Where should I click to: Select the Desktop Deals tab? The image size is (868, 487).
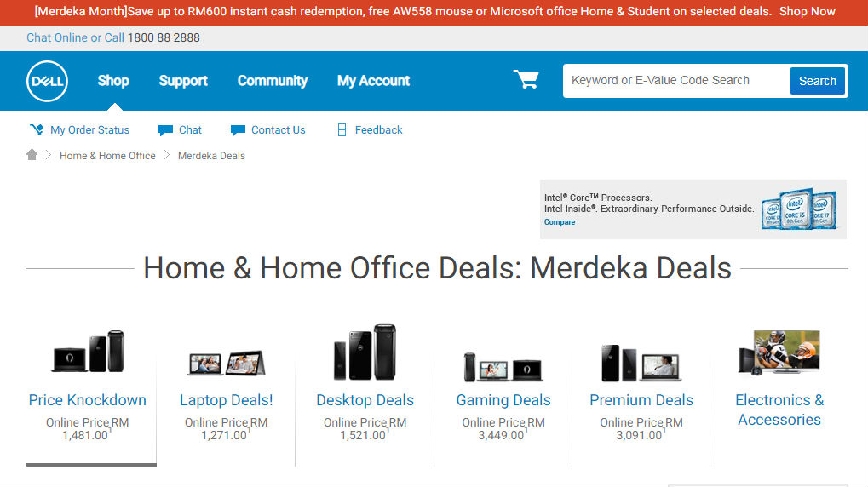365,400
